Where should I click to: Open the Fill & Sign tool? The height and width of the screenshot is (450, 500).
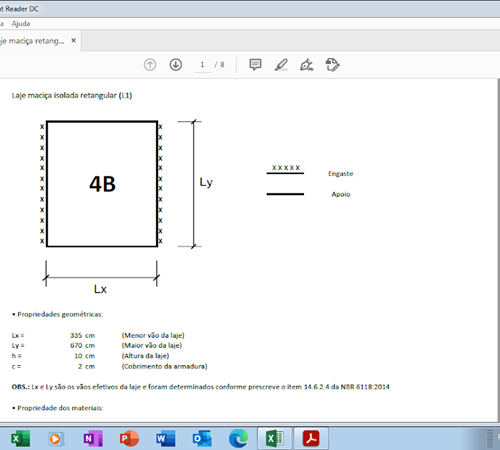click(307, 64)
